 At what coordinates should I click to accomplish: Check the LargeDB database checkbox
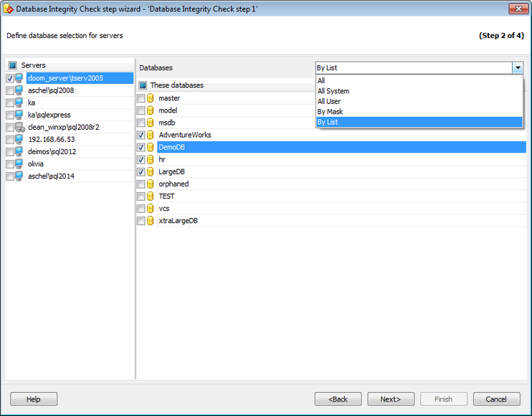pos(141,172)
